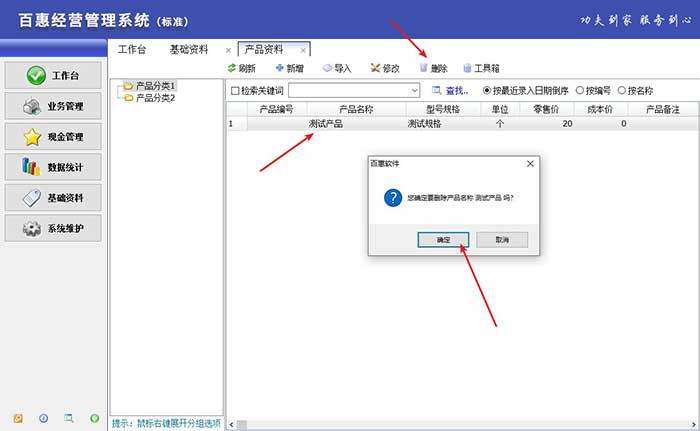Viewport: 700px width, 431px height.
Task: Click the 产品备注 column header
Action: click(663, 109)
